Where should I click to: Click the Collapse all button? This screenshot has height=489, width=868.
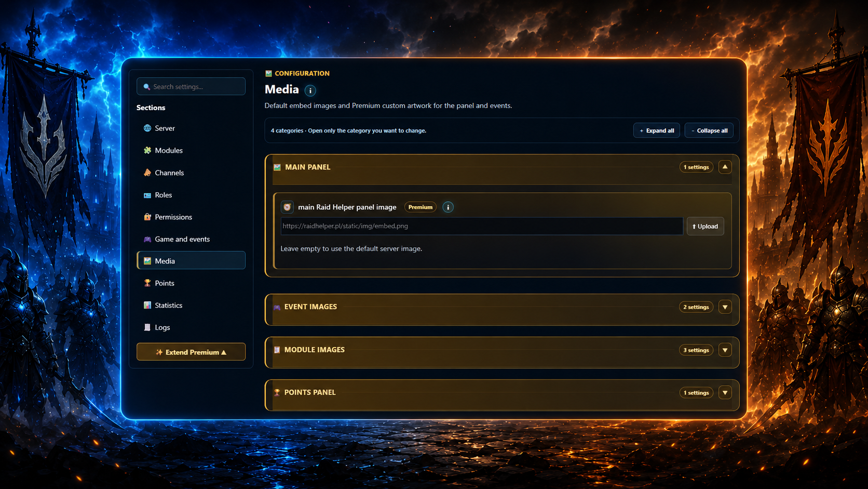click(x=709, y=130)
